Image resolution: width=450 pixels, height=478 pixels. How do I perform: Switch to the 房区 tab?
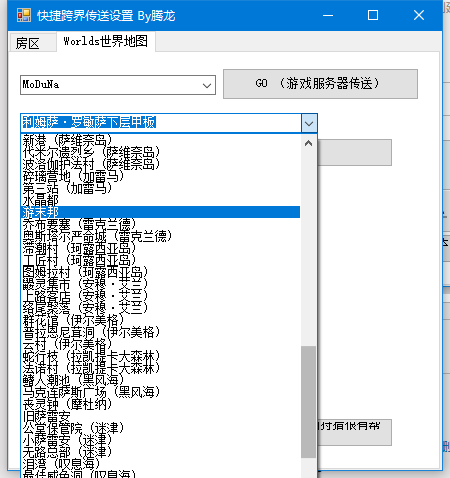pyautogui.click(x=32, y=43)
